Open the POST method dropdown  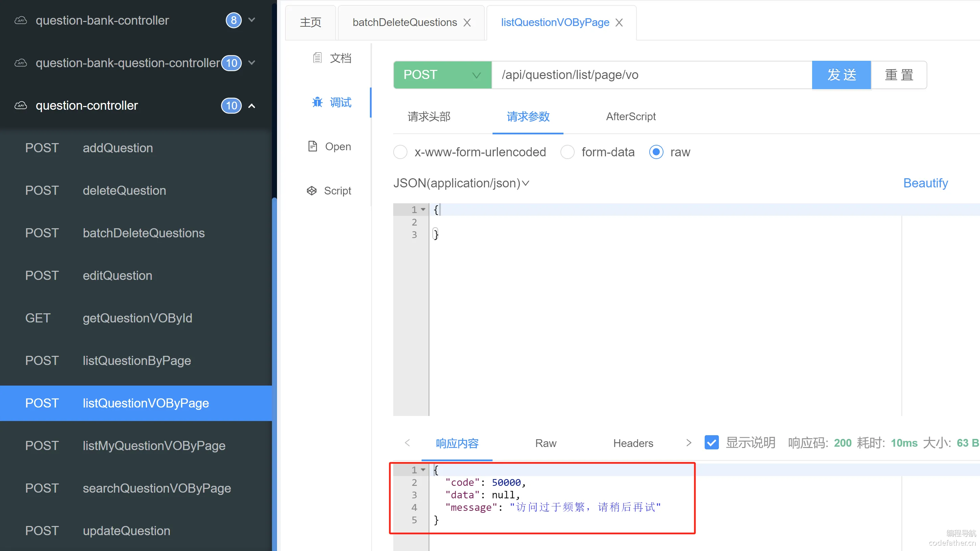[442, 75]
